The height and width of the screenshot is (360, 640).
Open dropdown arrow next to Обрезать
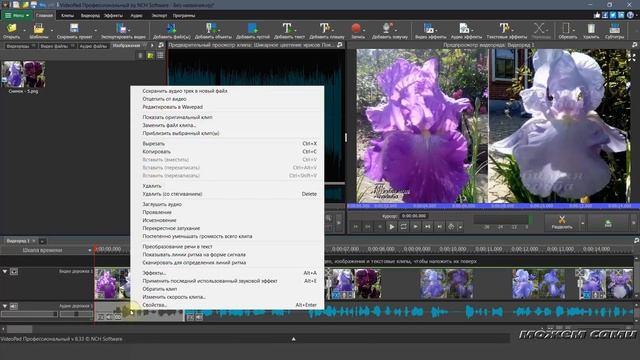(574, 30)
